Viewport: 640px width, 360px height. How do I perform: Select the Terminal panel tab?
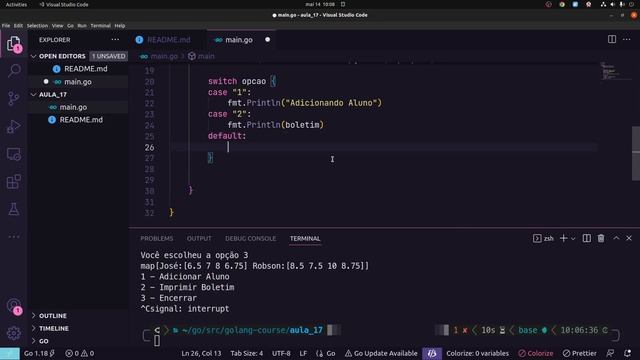305,238
